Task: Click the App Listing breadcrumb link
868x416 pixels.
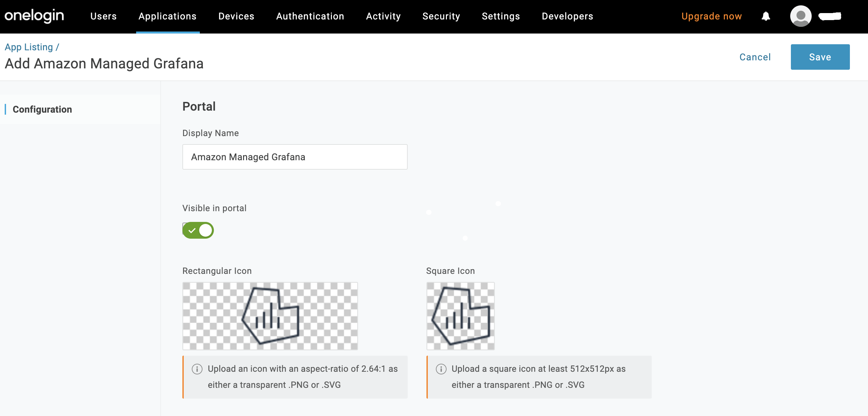Action: tap(28, 47)
